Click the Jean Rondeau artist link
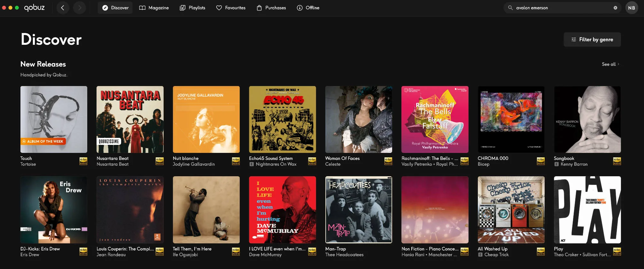 point(111,255)
